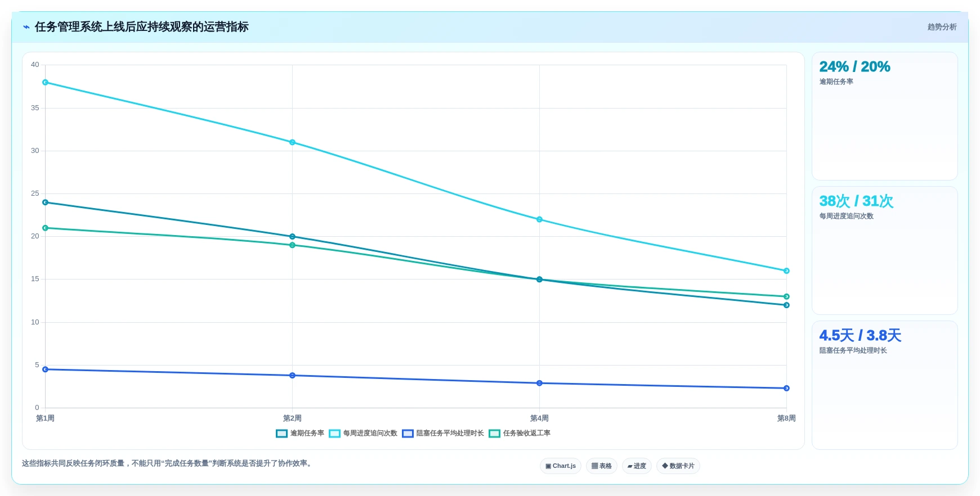Click the 任务验收返工率 point at 第2周
Viewport: 980px width, 496px height.
292,245
